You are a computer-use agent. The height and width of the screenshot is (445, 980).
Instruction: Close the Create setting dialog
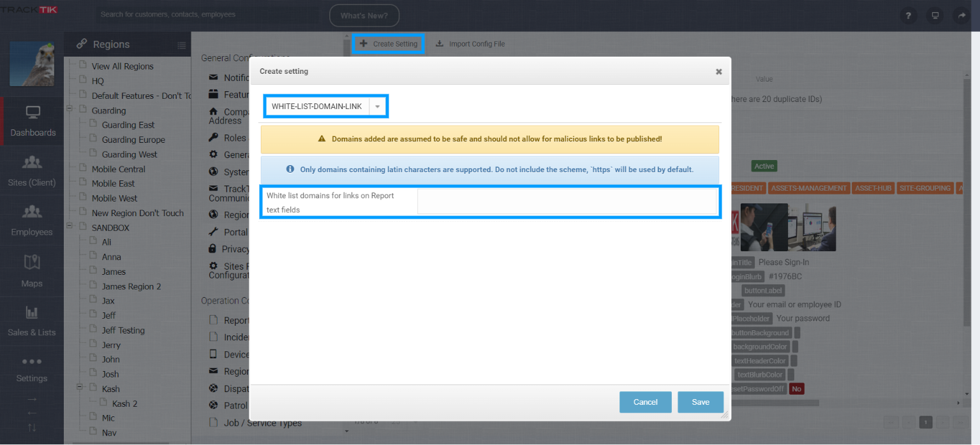click(x=718, y=72)
